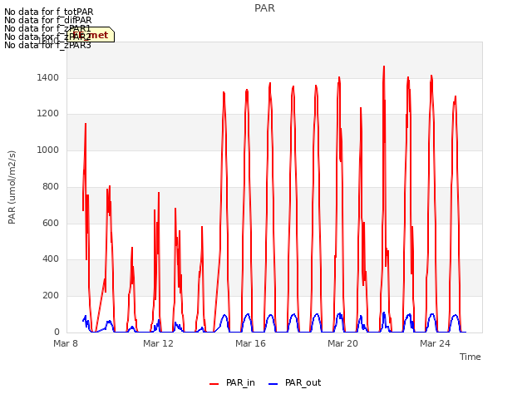Click the 1200 y-axis tick label
This screenshot has height=399, width=532.
point(48,114)
